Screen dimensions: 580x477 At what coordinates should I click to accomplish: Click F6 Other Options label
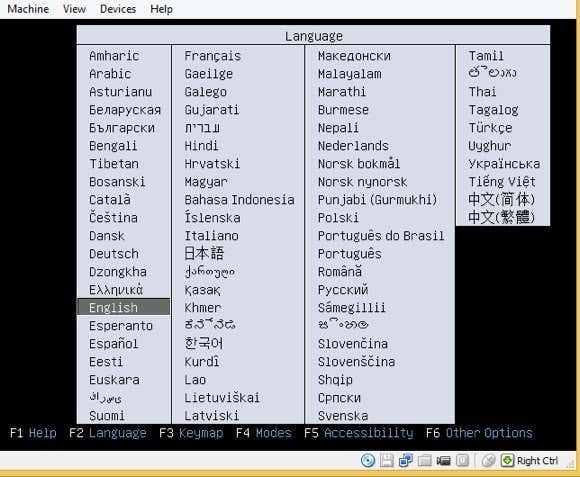click(479, 433)
